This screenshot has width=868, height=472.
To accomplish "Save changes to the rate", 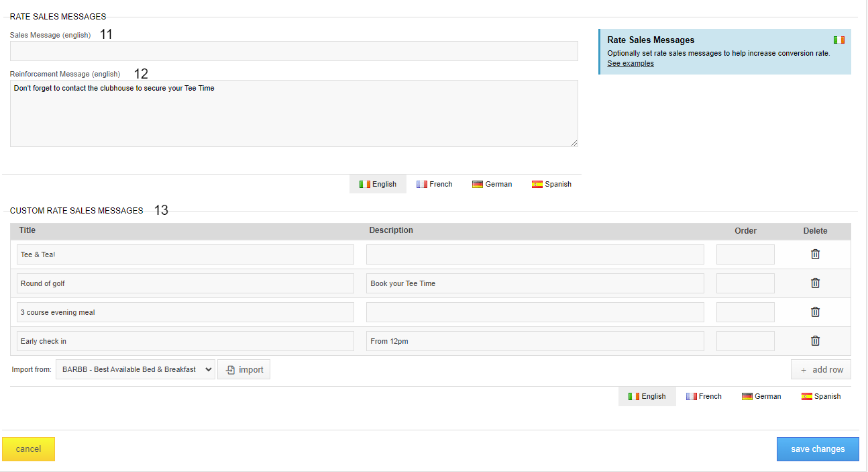I will coord(818,449).
